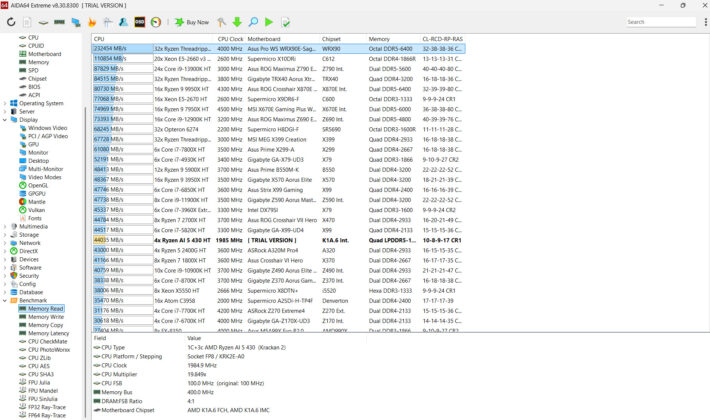
Task: Open GPGPU Benchmark monitor icon in toolbar
Action: 76,22
